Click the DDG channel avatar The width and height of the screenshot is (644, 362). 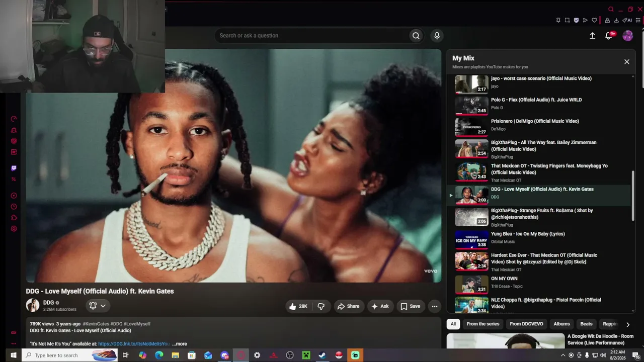(x=33, y=305)
